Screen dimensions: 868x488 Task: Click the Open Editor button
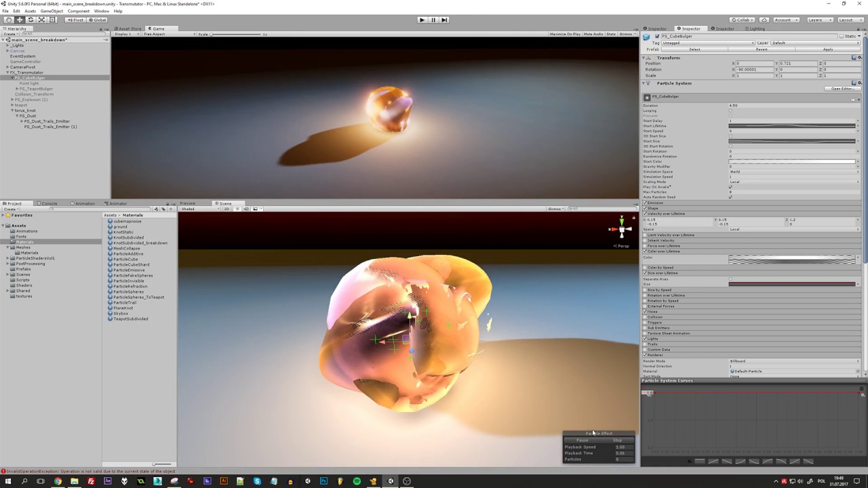click(x=842, y=89)
